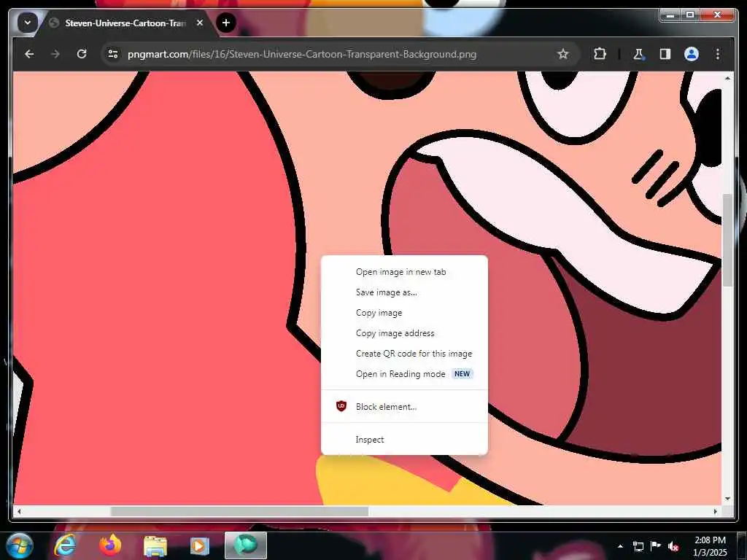Click the scroll left arrow

point(19,511)
